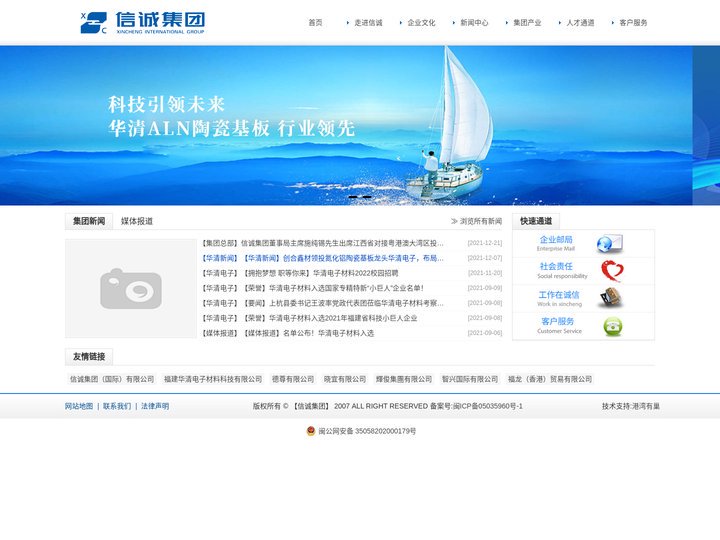
Task: Open the 企业邮局 quick link text
Action: (x=556, y=240)
